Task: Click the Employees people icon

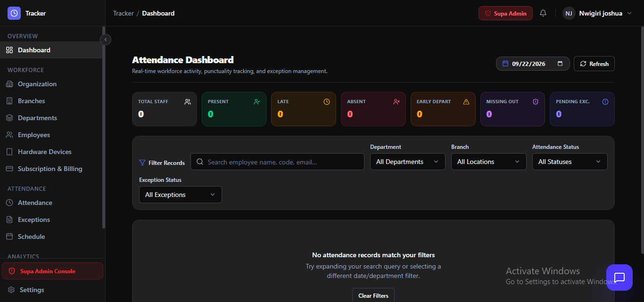Action: (9, 135)
